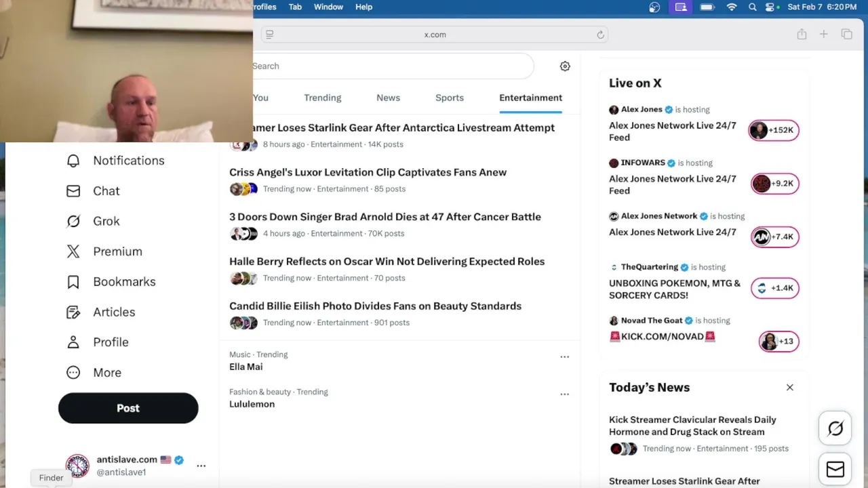Open the Help menu in menu bar
Viewport: 868px width, 488px height.
[x=364, y=7]
